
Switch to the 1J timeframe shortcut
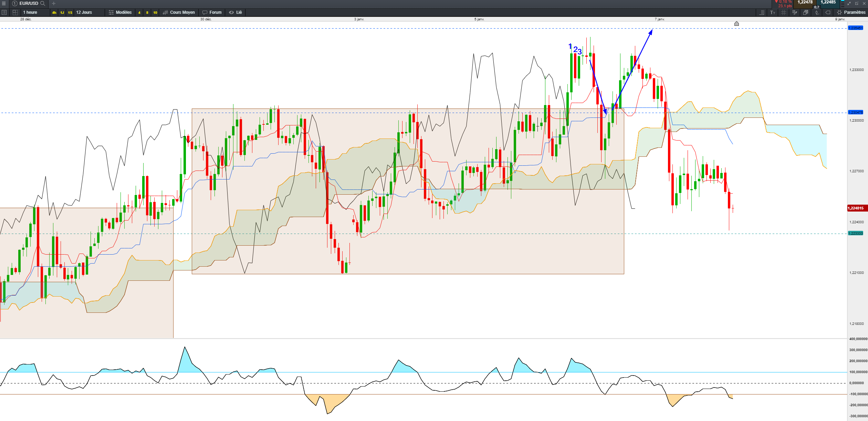(x=62, y=13)
